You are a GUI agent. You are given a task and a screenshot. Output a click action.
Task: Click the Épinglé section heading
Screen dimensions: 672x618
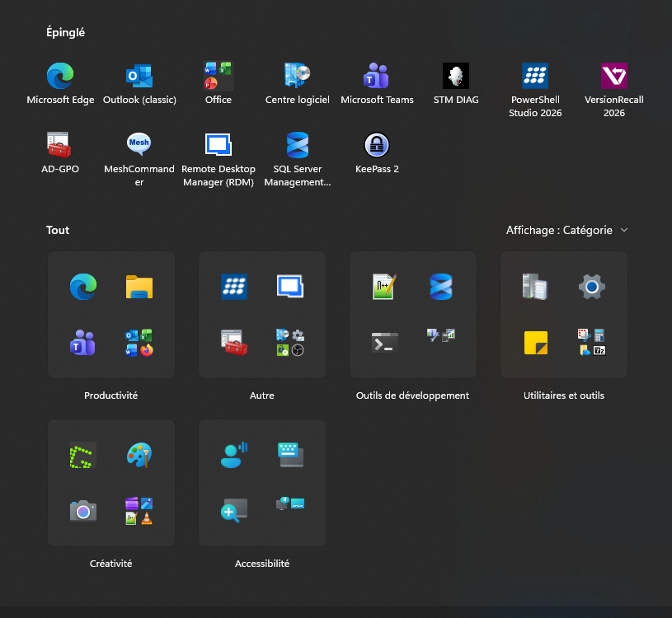click(x=66, y=33)
